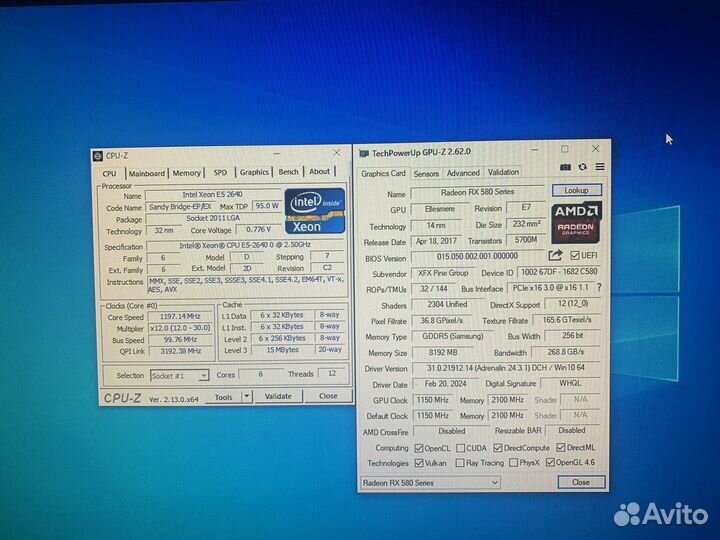Click the Memory Size value 8192 MB
The width and height of the screenshot is (720, 540).
coord(443,352)
